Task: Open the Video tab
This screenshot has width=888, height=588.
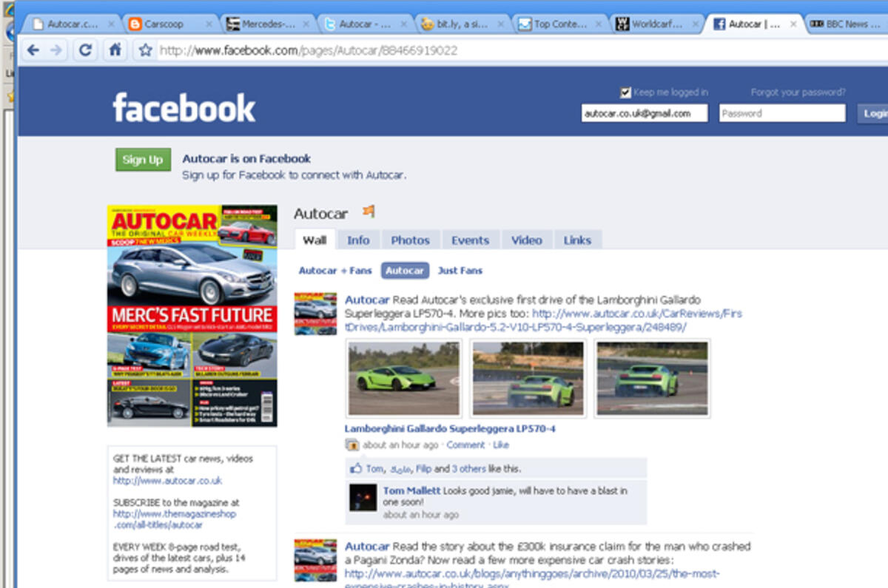Action: (527, 240)
